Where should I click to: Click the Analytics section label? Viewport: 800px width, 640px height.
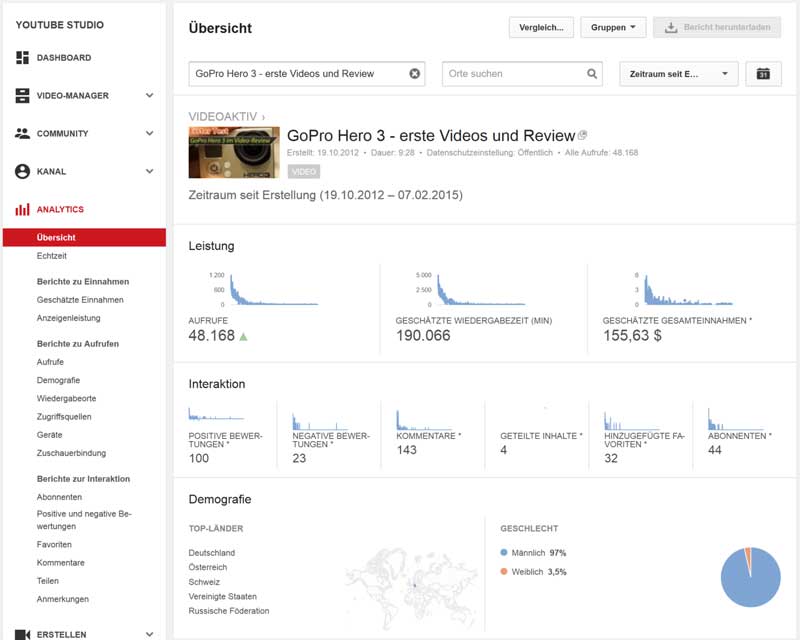click(60, 209)
